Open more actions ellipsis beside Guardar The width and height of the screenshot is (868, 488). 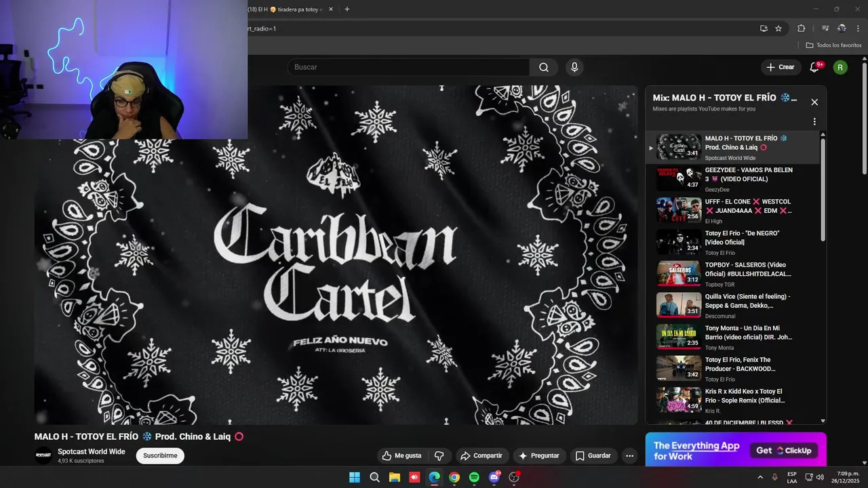tap(629, 455)
